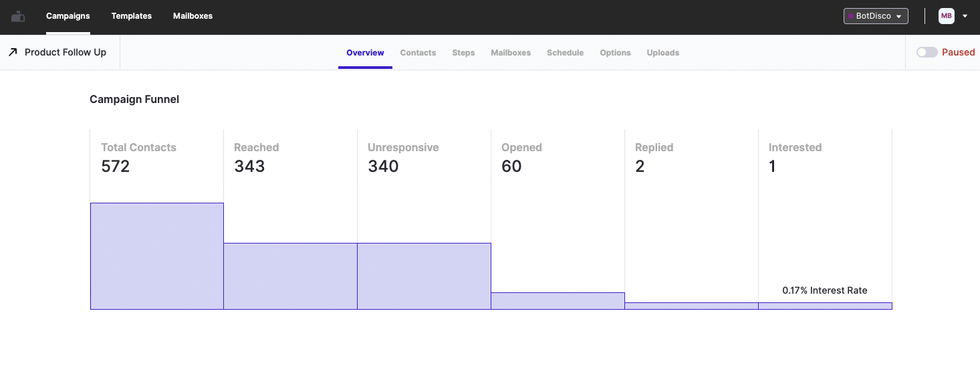This screenshot has height=392, width=980.
Task: Click the Total Contacts value 572
Action: [116, 167]
